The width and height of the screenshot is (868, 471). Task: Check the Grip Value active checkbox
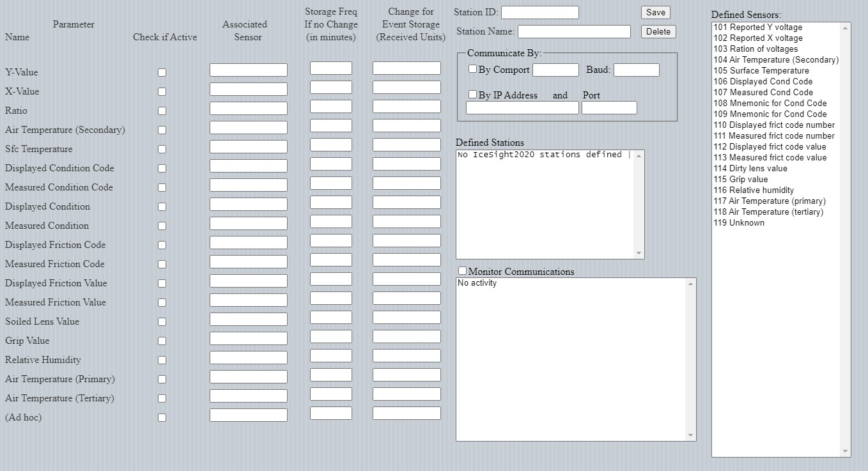coord(162,341)
